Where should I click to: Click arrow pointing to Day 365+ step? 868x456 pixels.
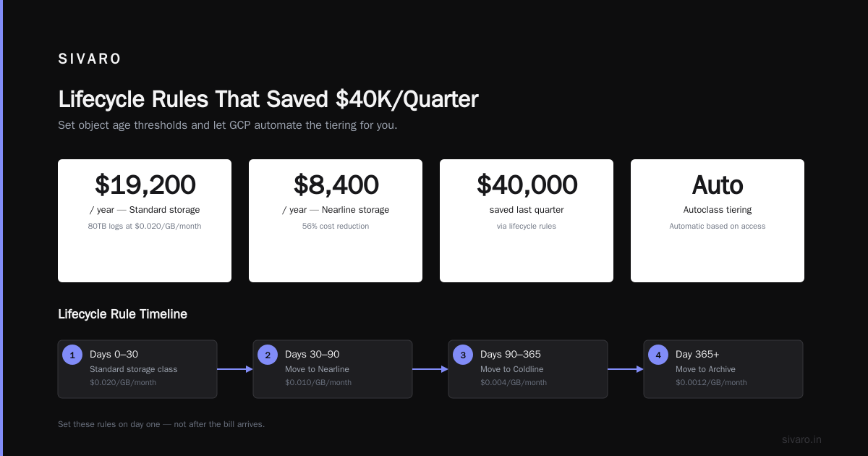click(x=626, y=369)
